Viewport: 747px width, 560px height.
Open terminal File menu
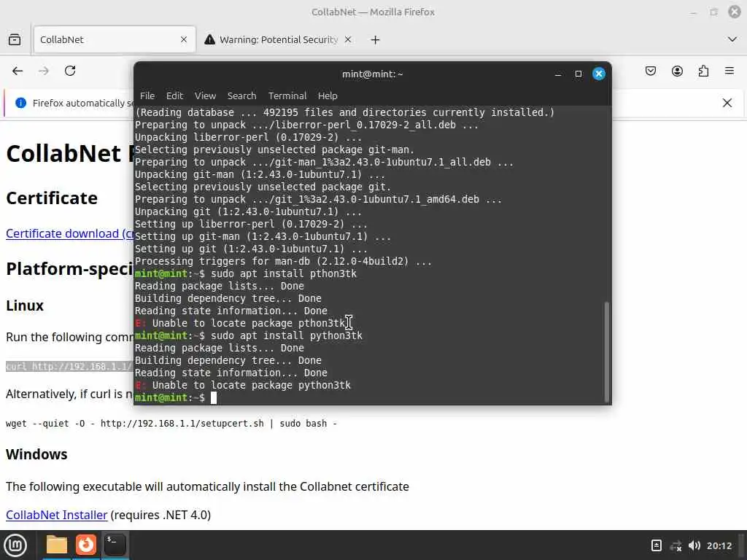147,96
